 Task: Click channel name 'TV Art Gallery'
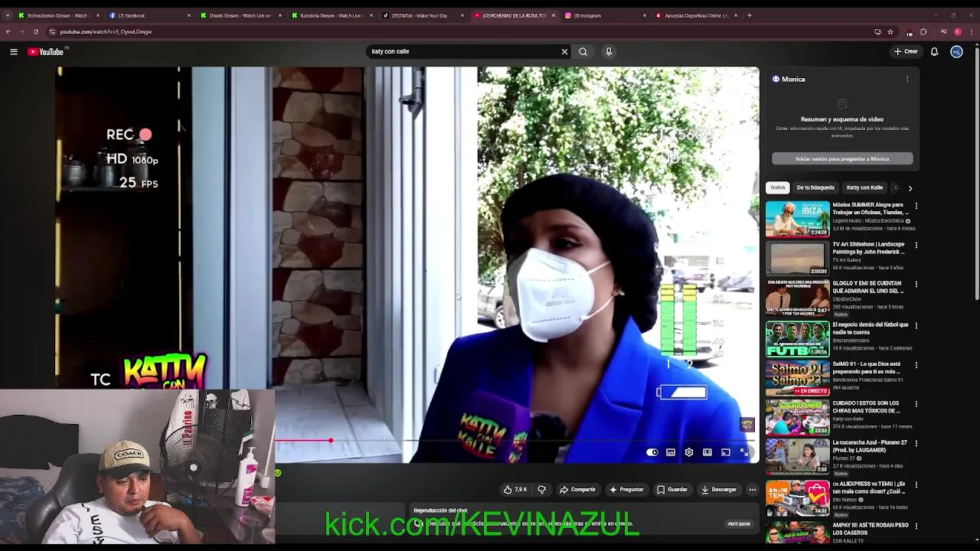(848, 260)
